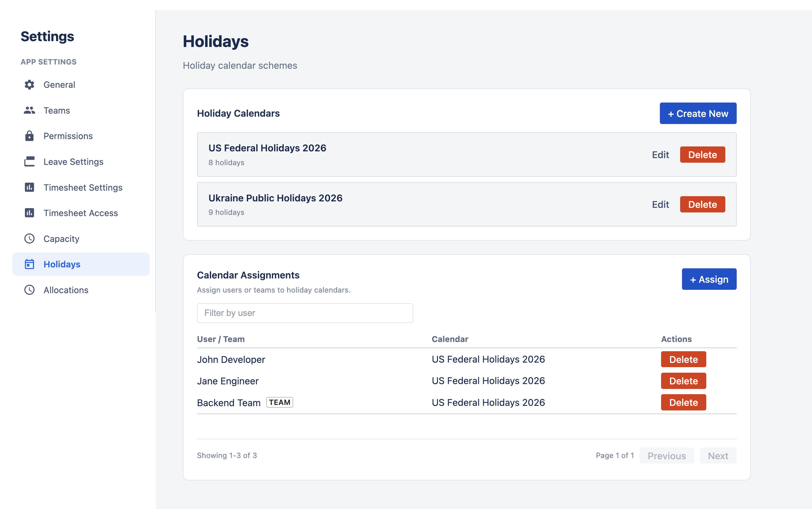812x509 pixels.
Task: Click the Create New calendar button
Action: (x=698, y=114)
